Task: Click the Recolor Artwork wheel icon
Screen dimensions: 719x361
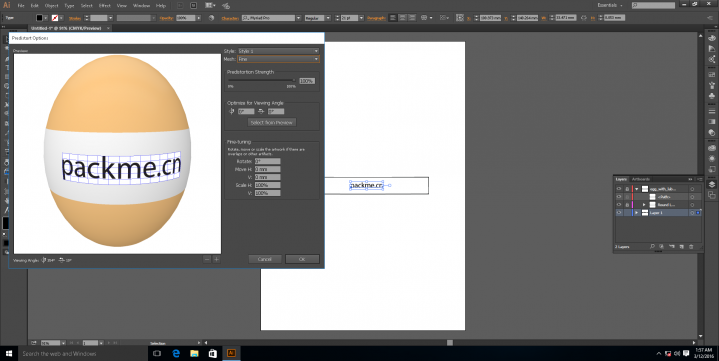Action: coord(211,18)
